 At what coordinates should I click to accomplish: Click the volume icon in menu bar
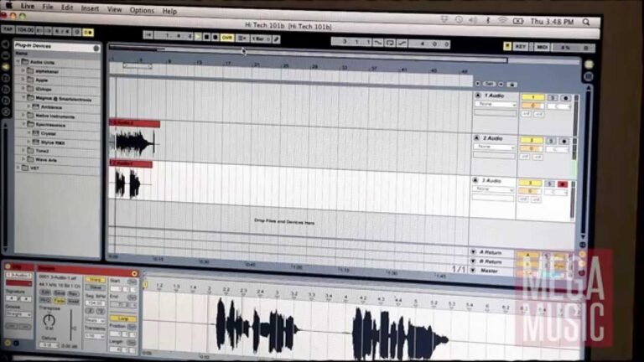click(x=473, y=20)
